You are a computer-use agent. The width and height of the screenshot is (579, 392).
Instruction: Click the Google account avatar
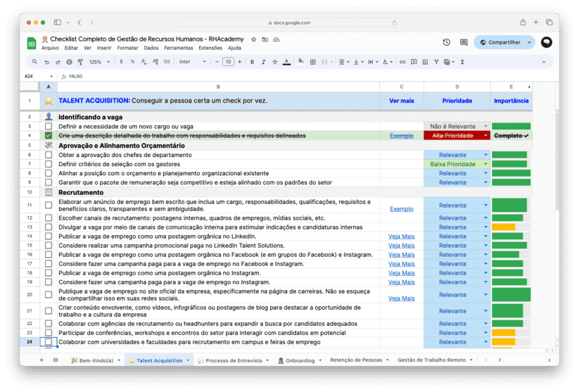point(547,42)
